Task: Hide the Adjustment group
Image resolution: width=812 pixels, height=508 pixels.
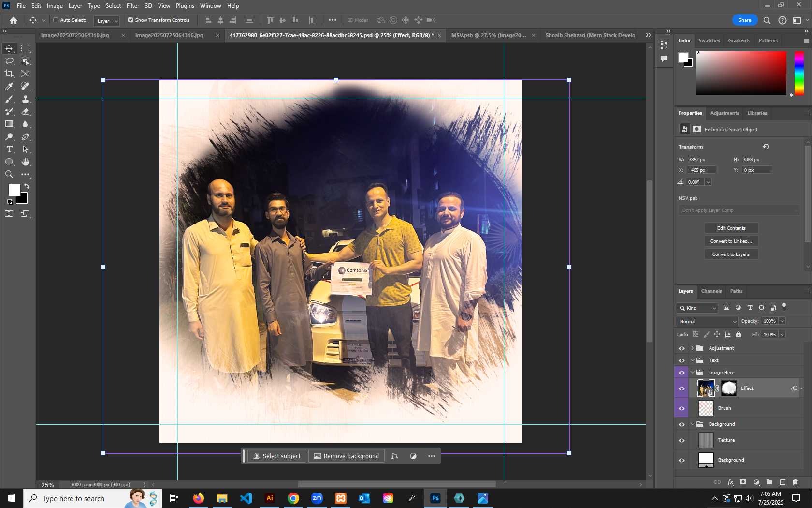Action: tap(682, 348)
